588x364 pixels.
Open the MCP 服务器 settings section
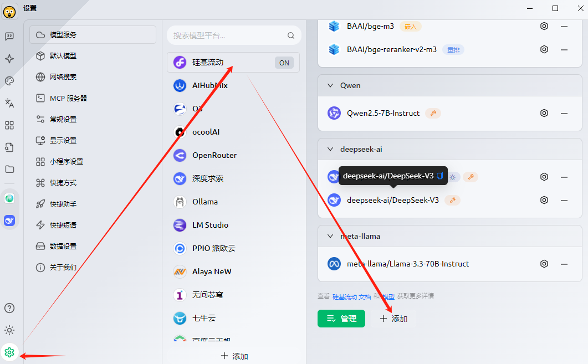[x=93, y=98]
